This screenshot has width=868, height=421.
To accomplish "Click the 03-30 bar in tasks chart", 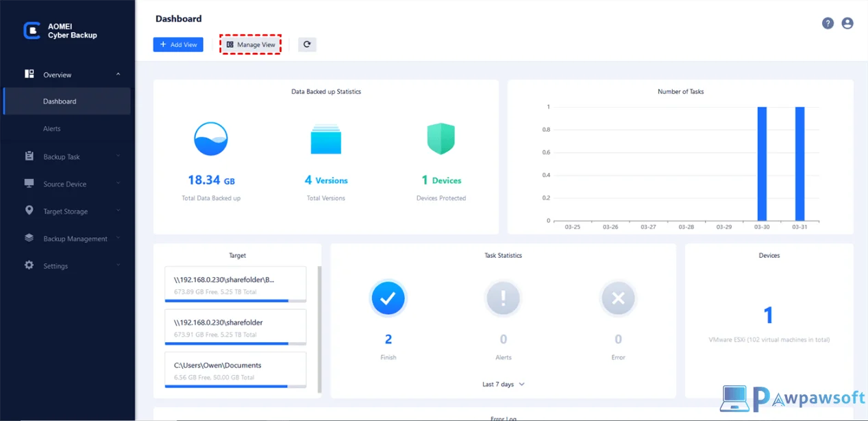I will pos(762,164).
